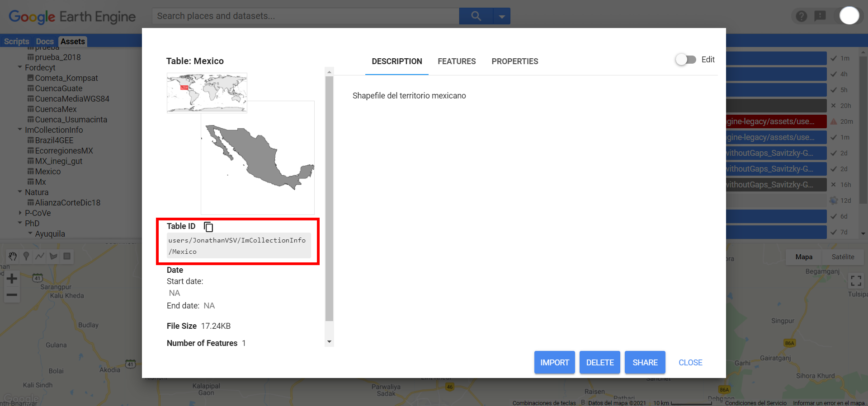Switch to the FEATURES tab
868x406 pixels.
[457, 61]
